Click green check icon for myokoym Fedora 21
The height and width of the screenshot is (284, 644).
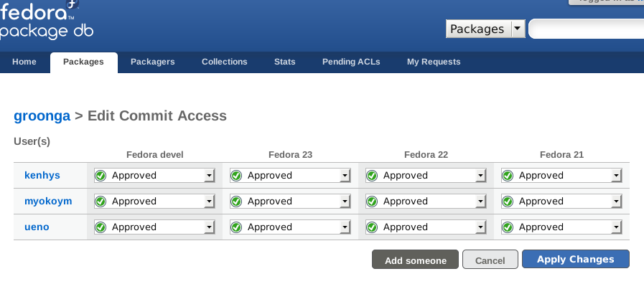click(508, 202)
